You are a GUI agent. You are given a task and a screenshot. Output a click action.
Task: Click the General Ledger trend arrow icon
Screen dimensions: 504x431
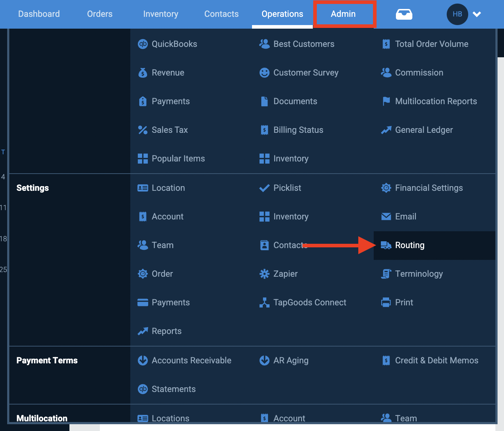pyautogui.click(x=386, y=130)
